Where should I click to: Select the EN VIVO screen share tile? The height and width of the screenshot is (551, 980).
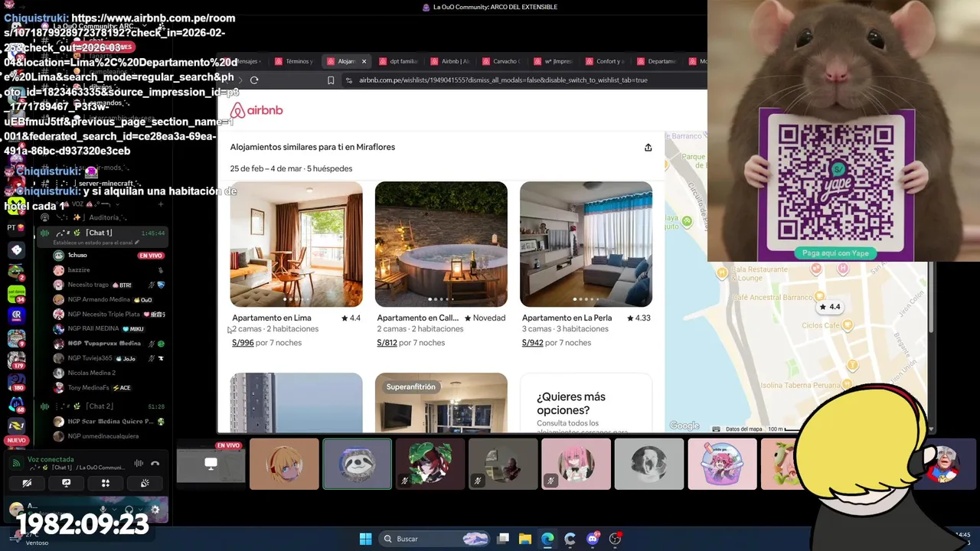(211, 464)
